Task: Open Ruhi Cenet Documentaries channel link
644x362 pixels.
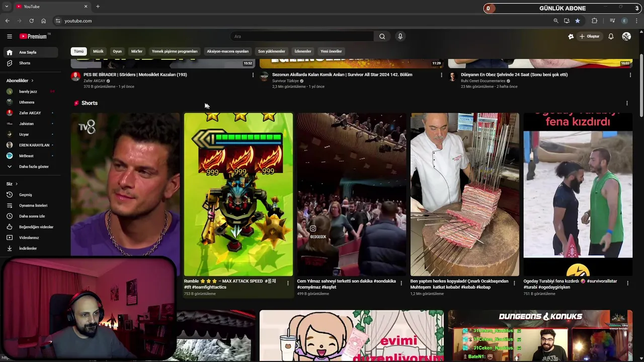Action: 483,81
